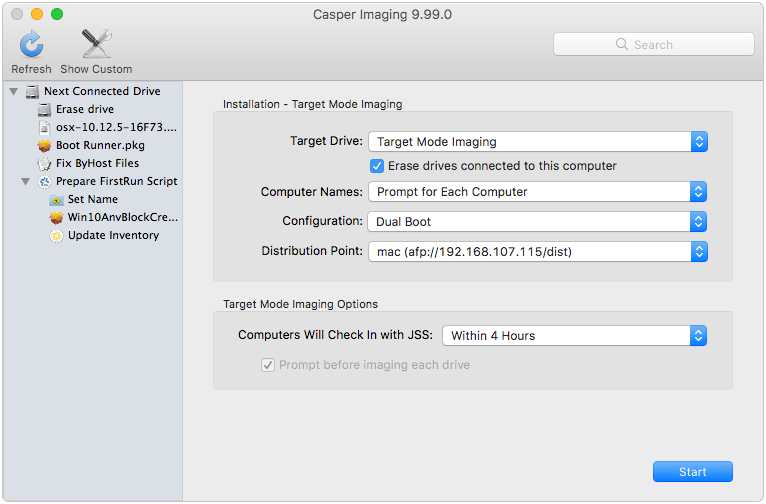766x504 pixels.
Task: Select the Erase drive row text
Action: tap(85, 109)
